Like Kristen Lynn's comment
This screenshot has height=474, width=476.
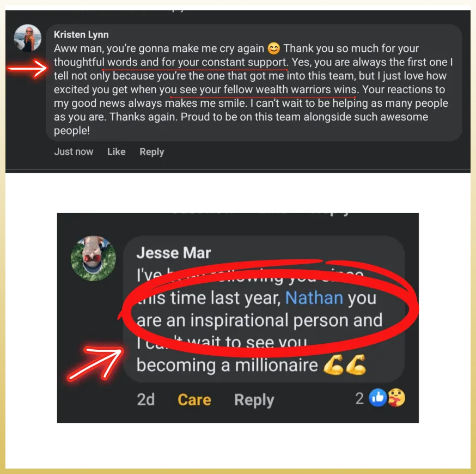click(x=116, y=151)
